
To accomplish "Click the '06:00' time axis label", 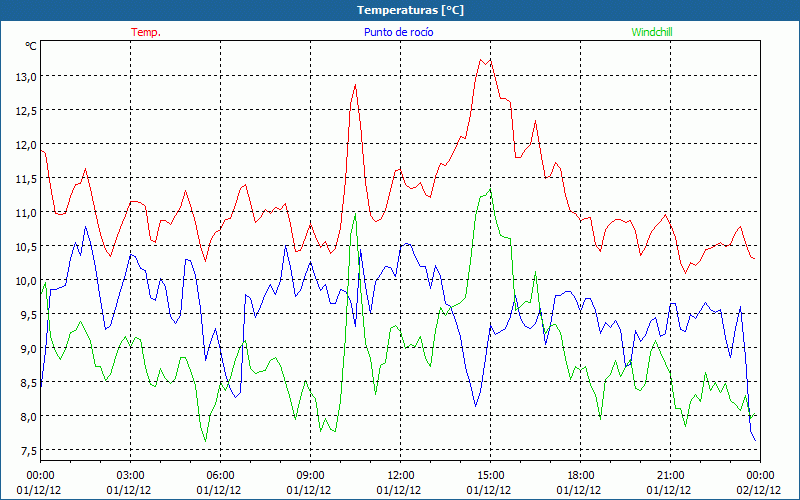I will [x=220, y=475].
